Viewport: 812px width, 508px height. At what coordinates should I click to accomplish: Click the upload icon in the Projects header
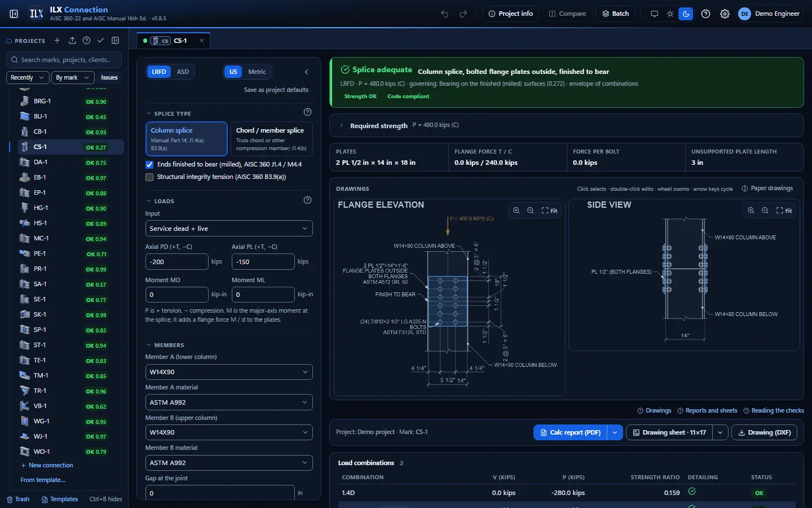click(72, 41)
